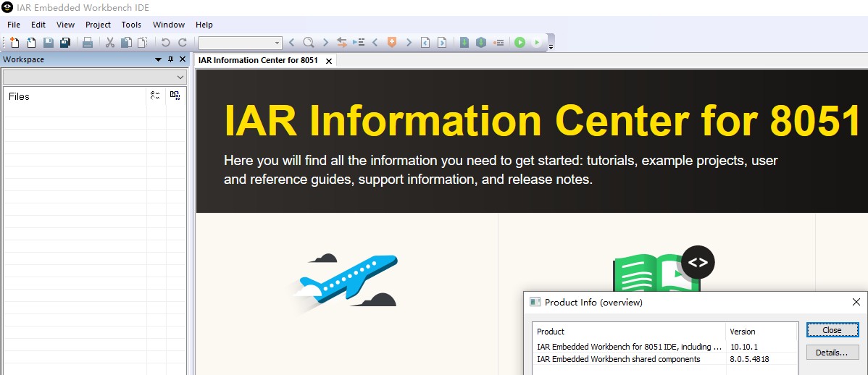Click the Go To line icon
The image size is (868, 375).
359,43
